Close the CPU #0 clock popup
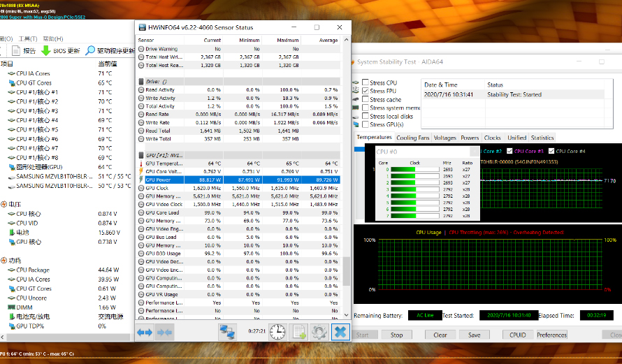 coord(475,152)
